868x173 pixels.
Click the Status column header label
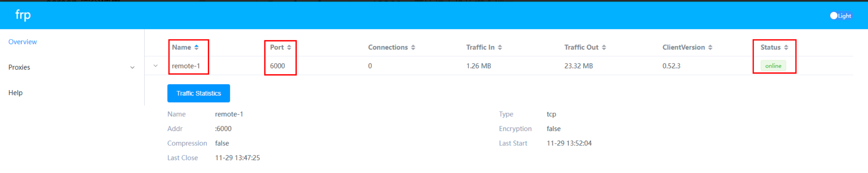(770, 47)
